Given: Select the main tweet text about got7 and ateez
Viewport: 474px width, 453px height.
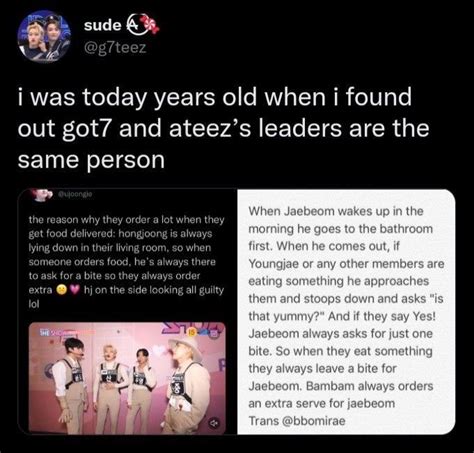Looking at the screenshot, I should click(223, 128).
